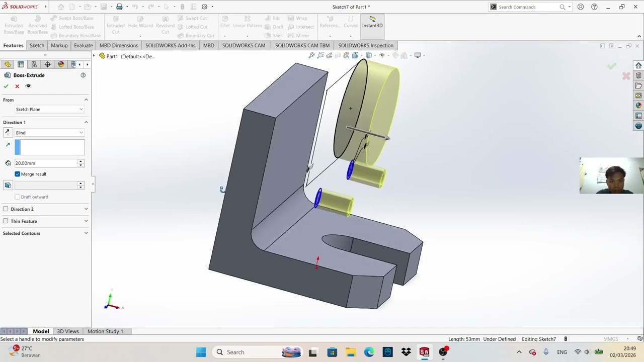Screen dimensions: 644x362
Task: Click the SOLIDWORKS taskbar icon
Action: pyautogui.click(x=425, y=352)
